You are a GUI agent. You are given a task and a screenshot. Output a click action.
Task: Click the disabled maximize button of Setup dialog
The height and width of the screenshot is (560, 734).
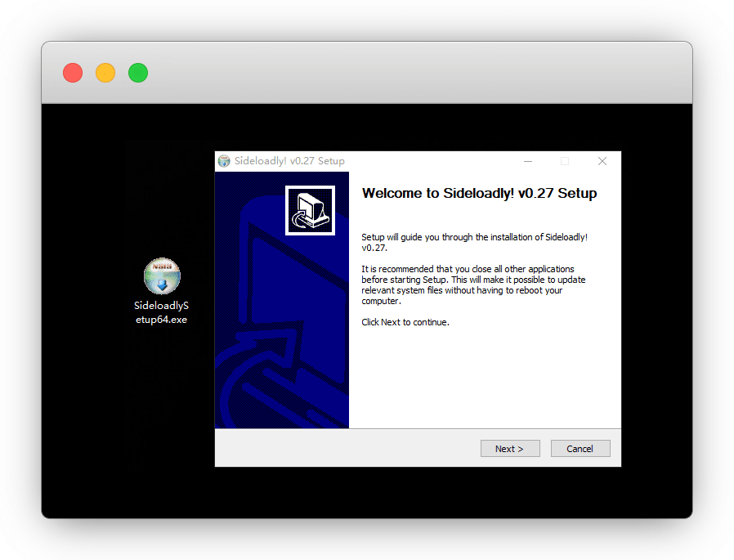[565, 161]
